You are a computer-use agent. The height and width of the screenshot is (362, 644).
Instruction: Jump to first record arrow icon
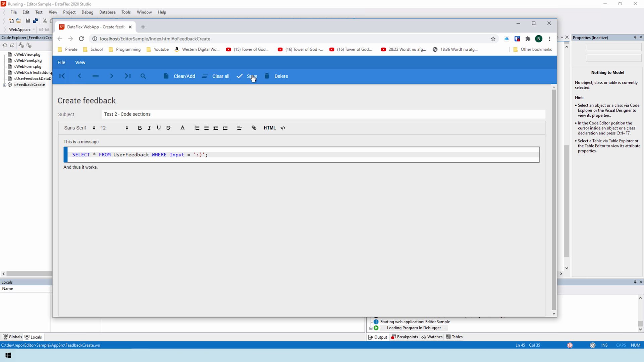62,76
